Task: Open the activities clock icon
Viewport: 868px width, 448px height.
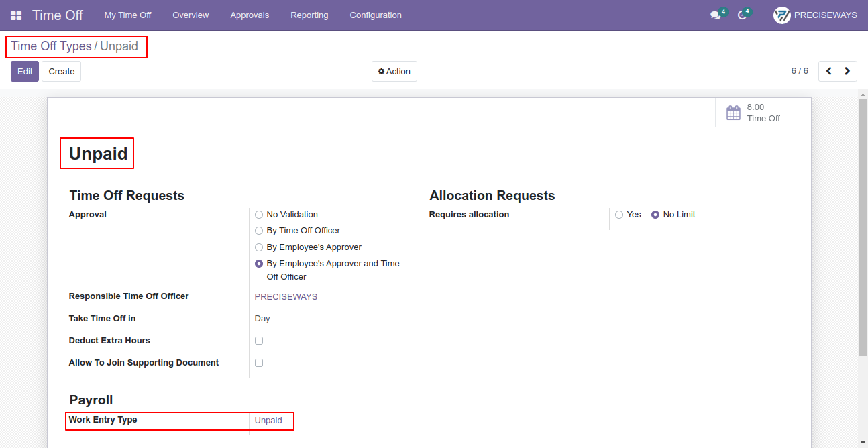Action: [x=742, y=15]
